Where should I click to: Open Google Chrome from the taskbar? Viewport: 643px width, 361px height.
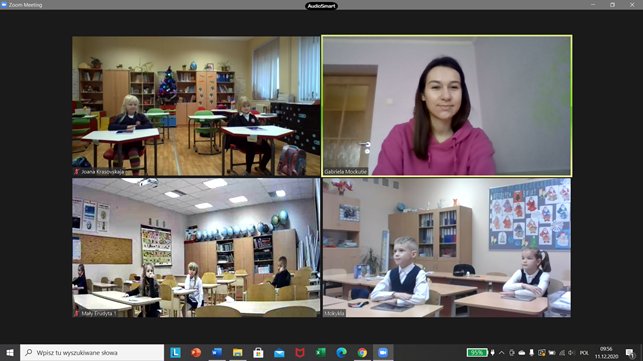tap(362, 352)
